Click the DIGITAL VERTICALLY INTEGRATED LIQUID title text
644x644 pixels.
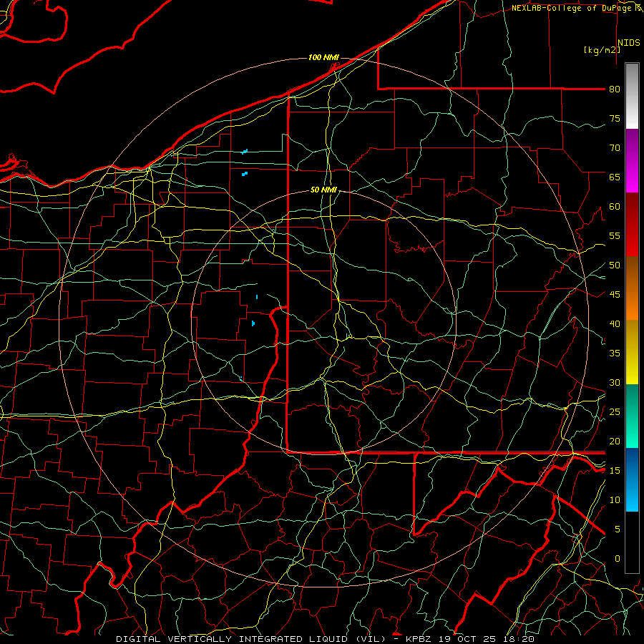pyautogui.click(x=230, y=639)
